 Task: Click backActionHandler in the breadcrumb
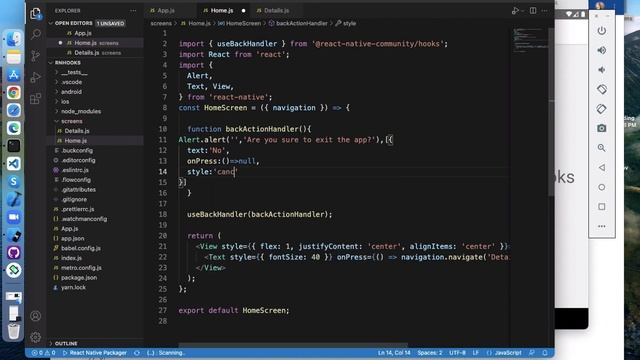click(302, 23)
